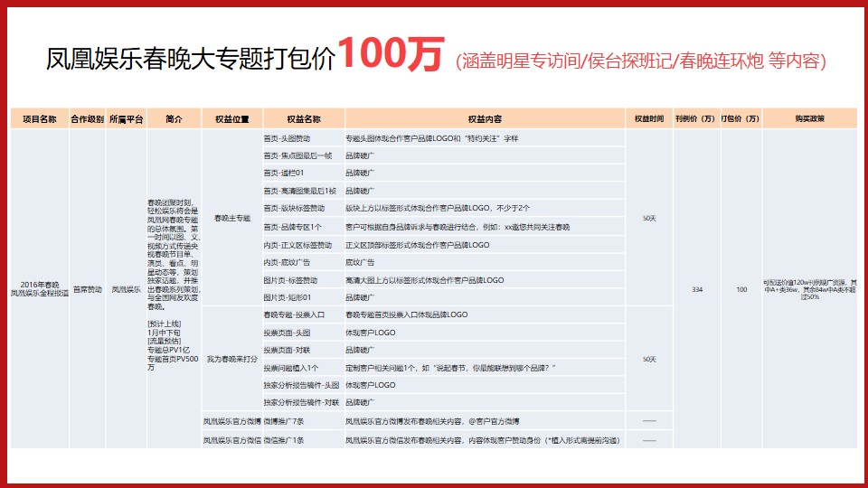This screenshot has height=488, width=868.
Task: Select content text ending @客户官方微博
Action: tap(432, 421)
